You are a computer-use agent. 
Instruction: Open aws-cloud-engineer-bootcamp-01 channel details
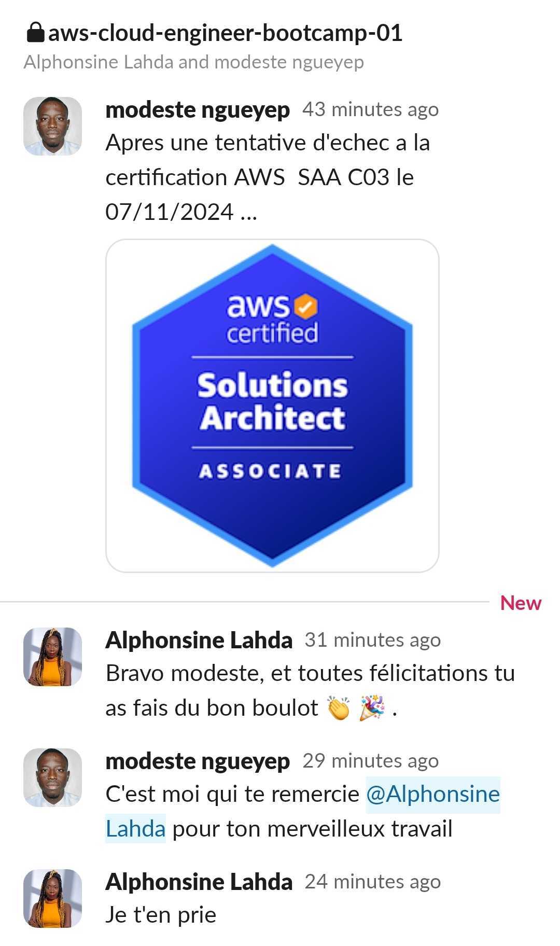pos(225,33)
